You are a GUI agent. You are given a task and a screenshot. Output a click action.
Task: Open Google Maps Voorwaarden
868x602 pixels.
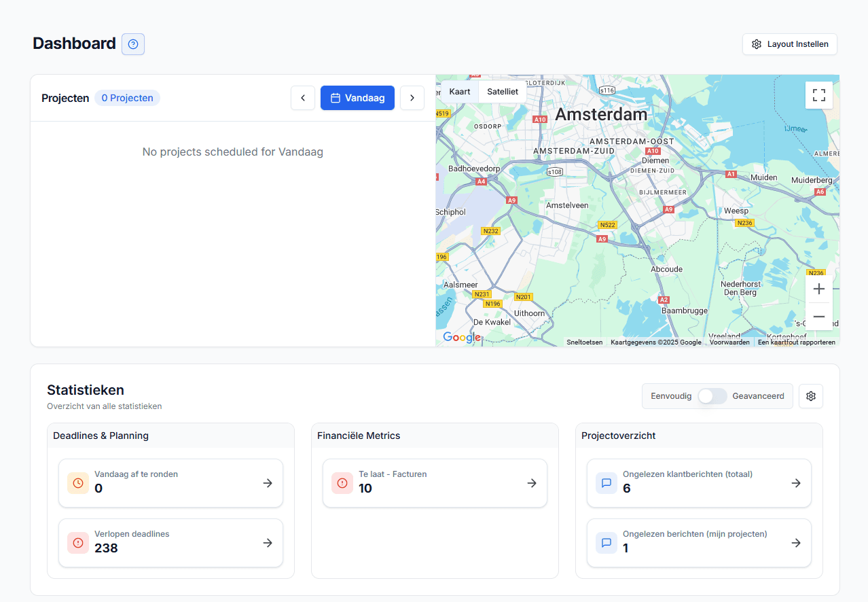pyautogui.click(x=729, y=342)
